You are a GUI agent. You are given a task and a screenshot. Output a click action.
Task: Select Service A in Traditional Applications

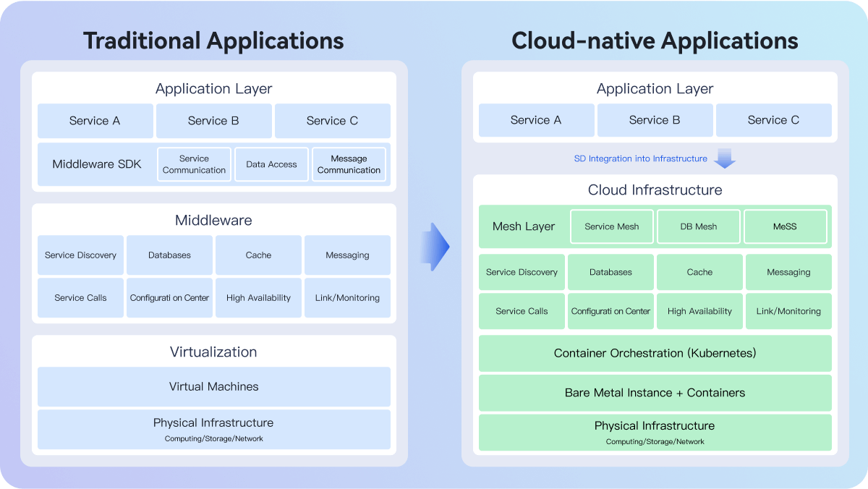(95, 121)
